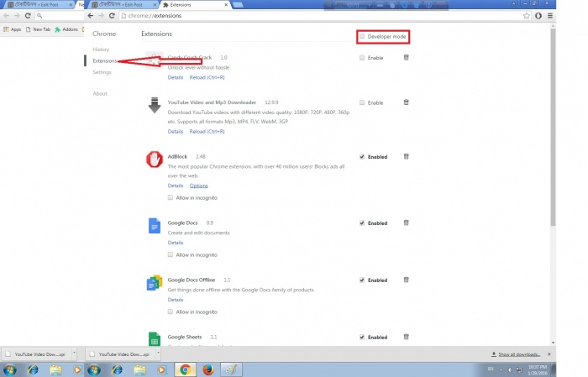This screenshot has height=377, width=588.
Task: Open Settings in Chrome sidebar
Action: pos(102,72)
